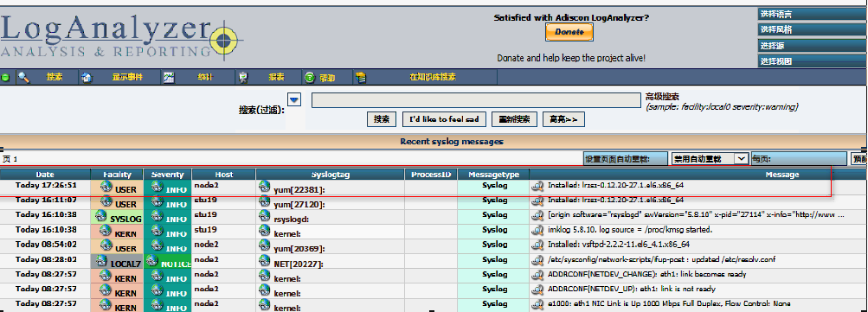
Task: Click the globe icon beside yum[27120]:
Action: pyautogui.click(x=264, y=201)
